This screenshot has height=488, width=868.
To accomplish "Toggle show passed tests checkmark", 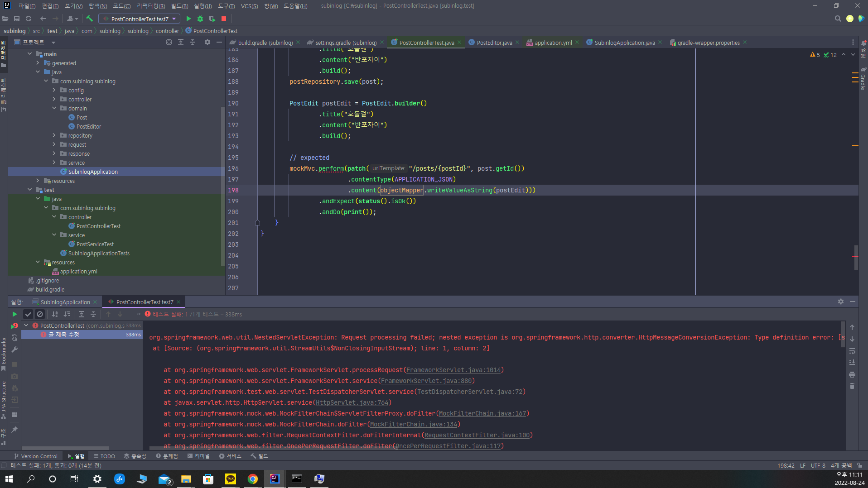I will click(x=28, y=314).
